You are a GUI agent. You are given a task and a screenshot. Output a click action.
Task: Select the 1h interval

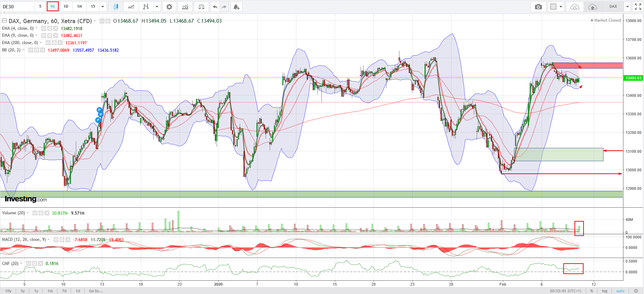52,7
